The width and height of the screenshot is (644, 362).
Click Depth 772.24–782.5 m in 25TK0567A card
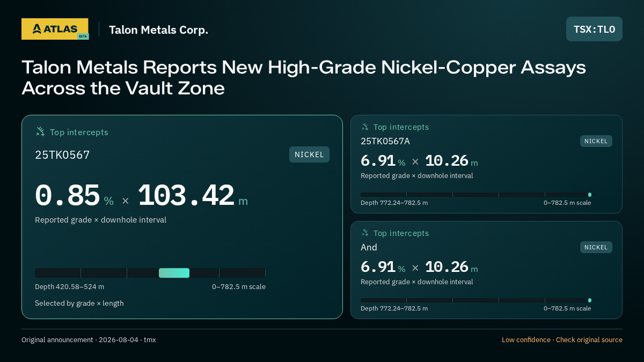[394, 203]
